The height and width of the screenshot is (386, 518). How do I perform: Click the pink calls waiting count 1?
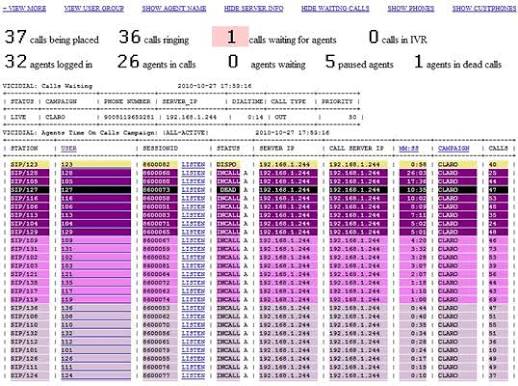pos(231,37)
